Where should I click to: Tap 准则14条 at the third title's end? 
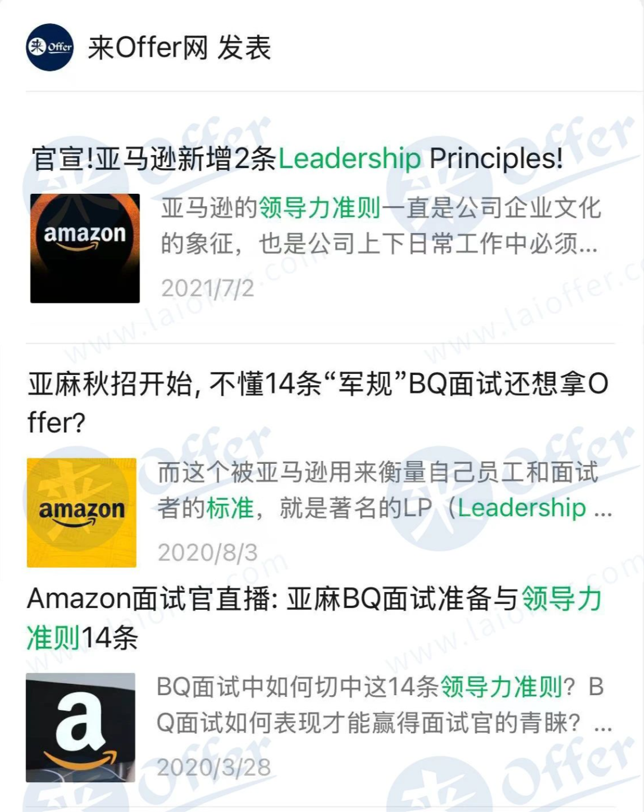point(82,638)
